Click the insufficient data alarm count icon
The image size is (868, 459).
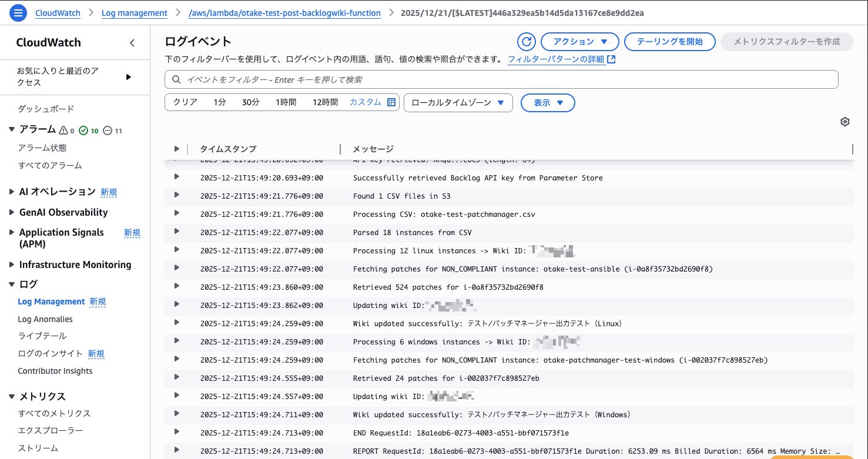[108, 130]
